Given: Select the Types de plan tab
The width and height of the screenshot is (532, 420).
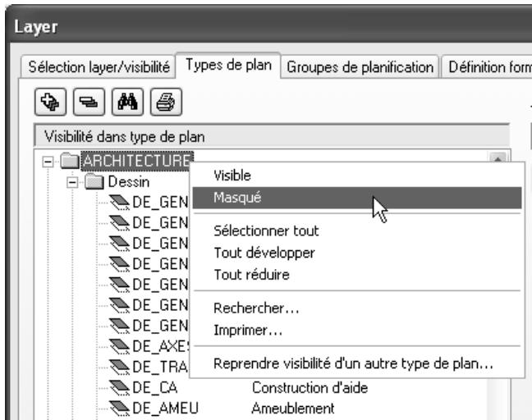Looking at the screenshot, I should pos(228,65).
